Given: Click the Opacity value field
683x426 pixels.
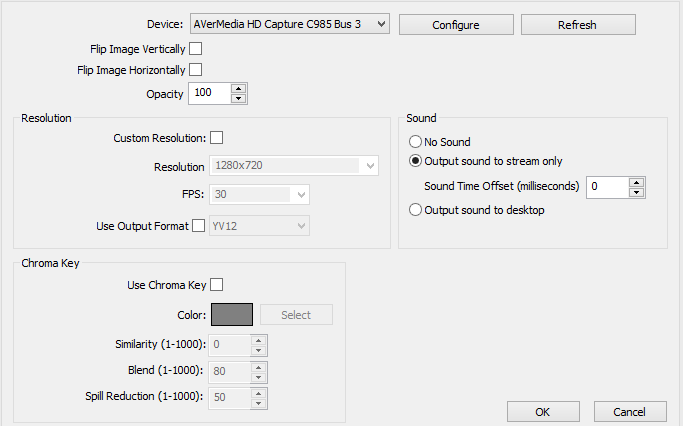Looking at the screenshot, I should (210, 93).
